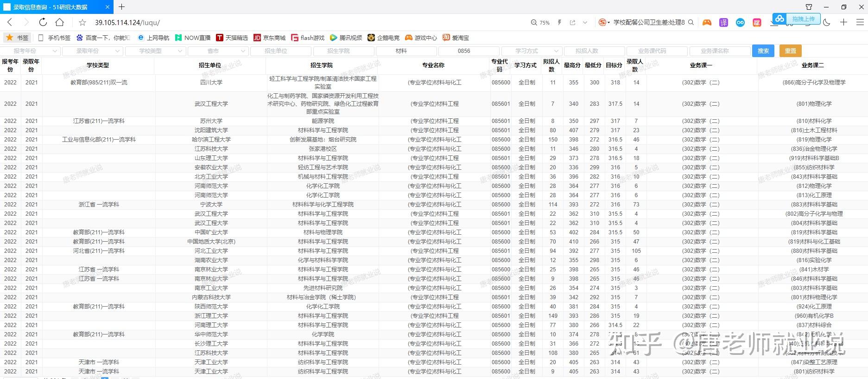Screen dimensions: 868x379
Task: Click the filter input containing 0856
Action: [469, 51]
